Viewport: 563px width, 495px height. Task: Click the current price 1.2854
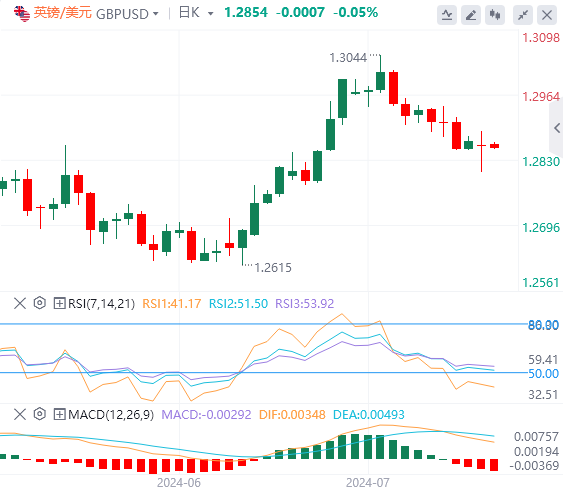click(246, 13)
